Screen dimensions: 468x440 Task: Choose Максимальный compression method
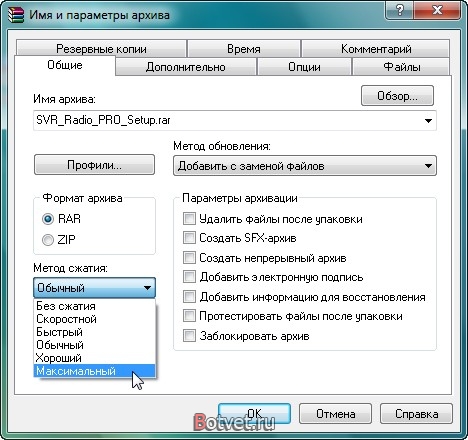(95, 371)
